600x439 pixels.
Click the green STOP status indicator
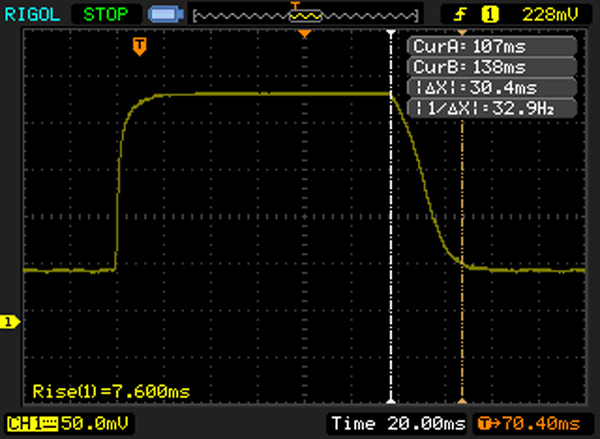click(x=106, y=15)
